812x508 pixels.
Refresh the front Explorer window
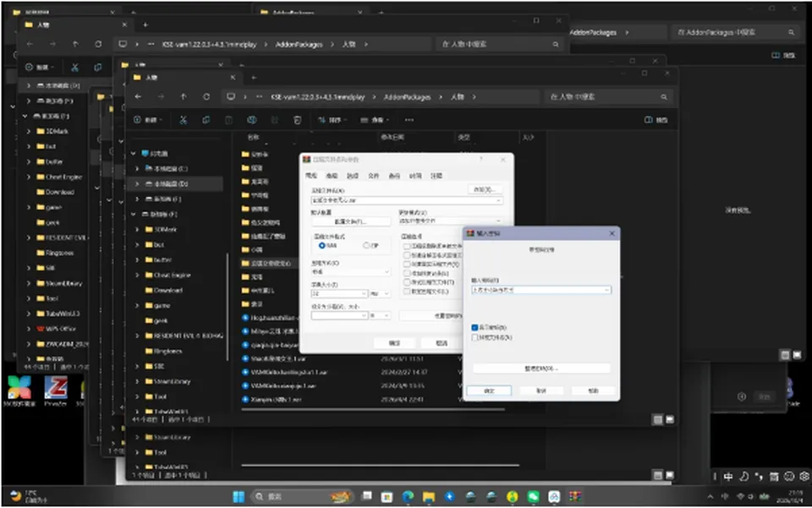206,96
